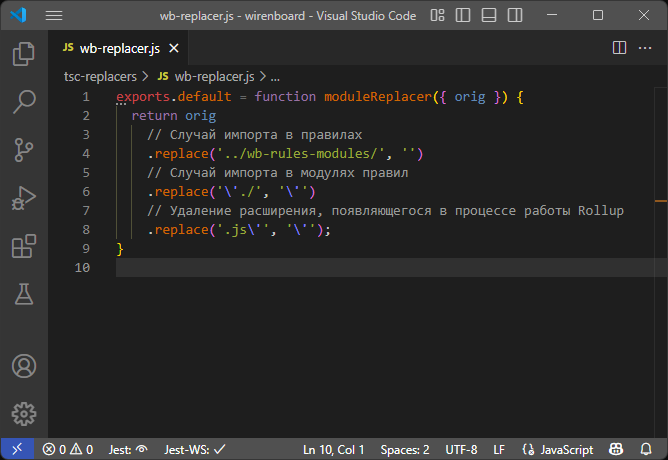Click closing brace on line 9
The image size is (668, 460).
(x=120, y=249)
